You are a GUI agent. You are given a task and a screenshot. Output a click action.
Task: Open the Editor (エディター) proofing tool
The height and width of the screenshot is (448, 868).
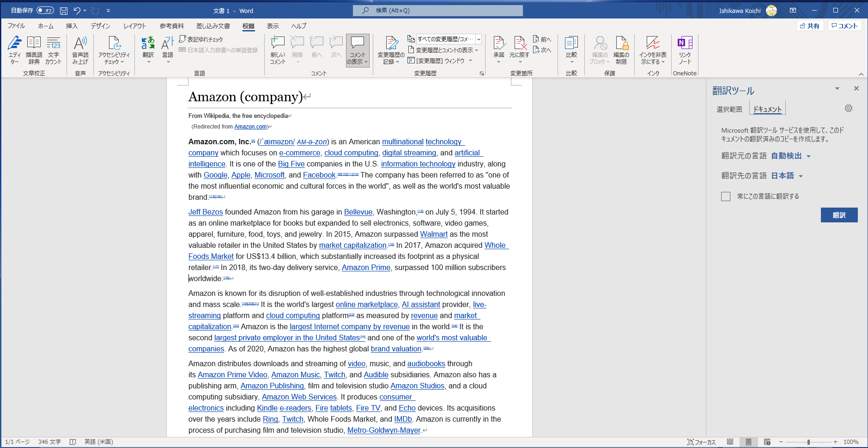point(14,50)
